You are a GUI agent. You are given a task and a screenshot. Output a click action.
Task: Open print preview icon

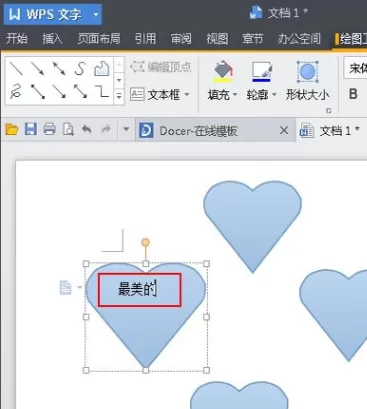click(x=68, y=129)
